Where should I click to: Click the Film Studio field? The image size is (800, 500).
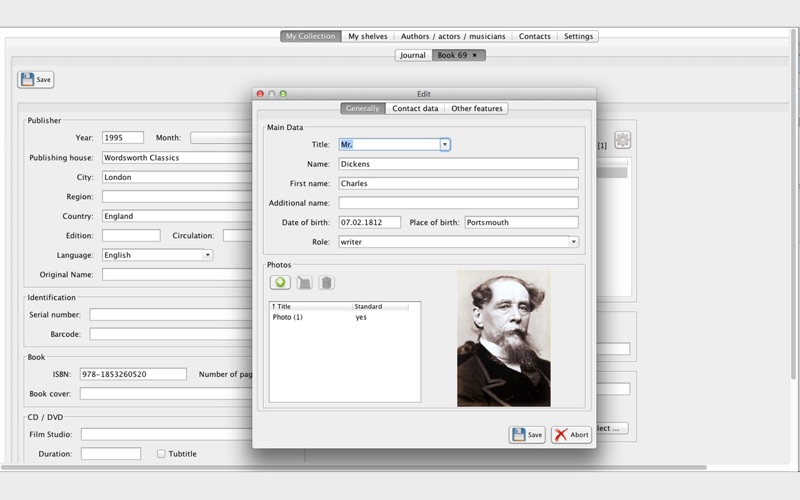tap(166, 434)
